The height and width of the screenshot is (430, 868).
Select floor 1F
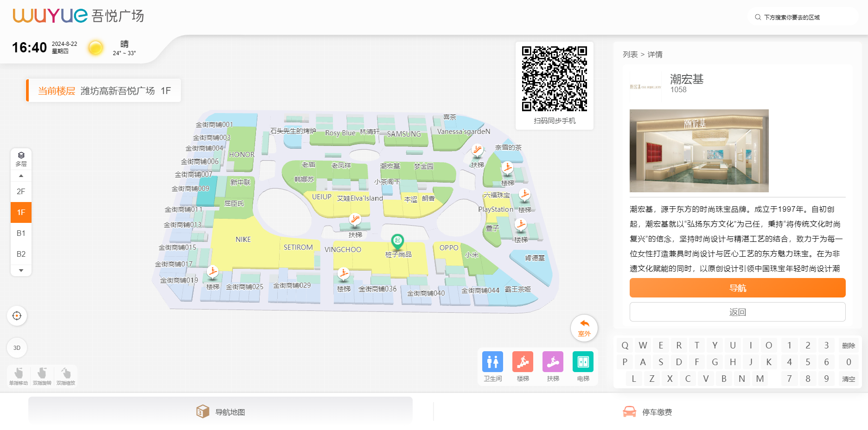point(21,212)
